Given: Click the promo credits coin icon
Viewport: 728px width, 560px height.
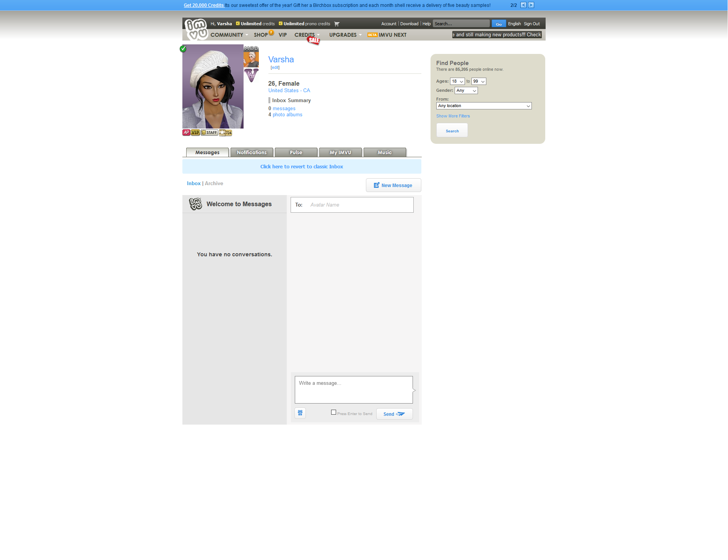Looking at the screenshot, I should [281, 23].
